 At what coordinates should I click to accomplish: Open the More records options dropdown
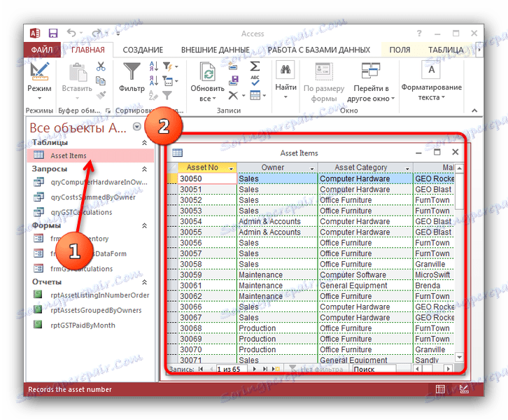[264, 95]
